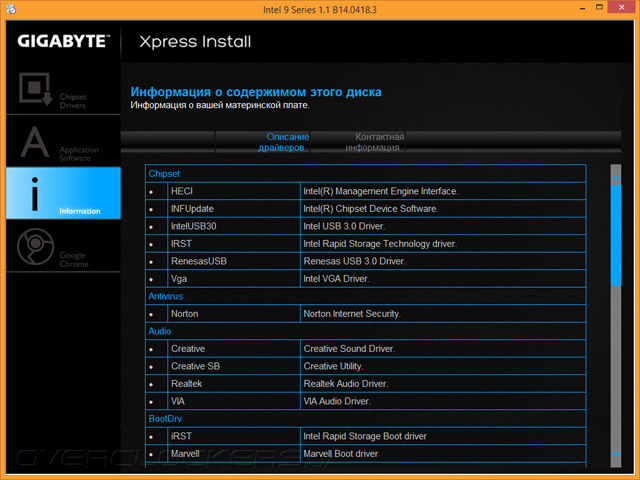
Task: Click subtitle Информация о вашей материнской плате
Action: coord(220,105)
